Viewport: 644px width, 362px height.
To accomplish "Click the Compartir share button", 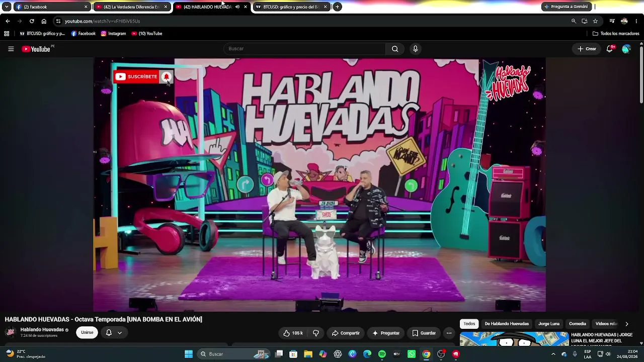I will [345, 333].
